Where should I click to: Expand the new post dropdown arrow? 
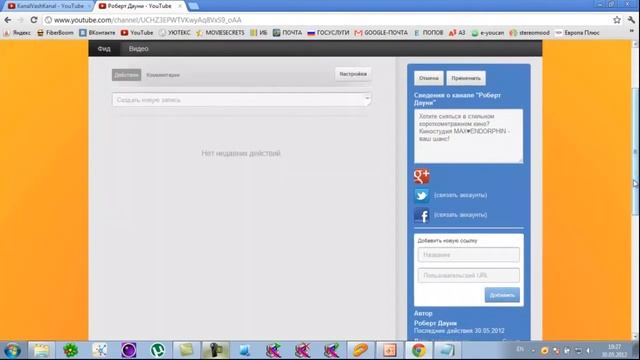click(x=367, y=100)
